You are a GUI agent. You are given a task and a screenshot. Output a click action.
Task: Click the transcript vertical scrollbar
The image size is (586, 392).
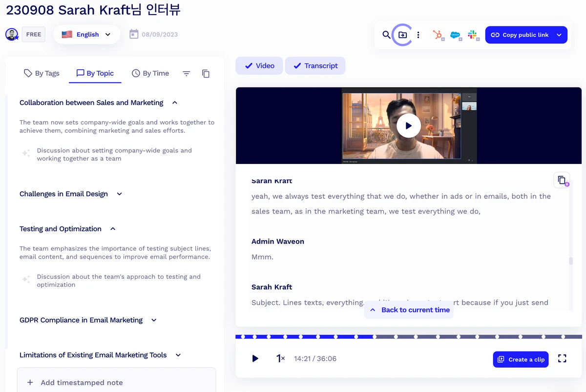point(571,261)
